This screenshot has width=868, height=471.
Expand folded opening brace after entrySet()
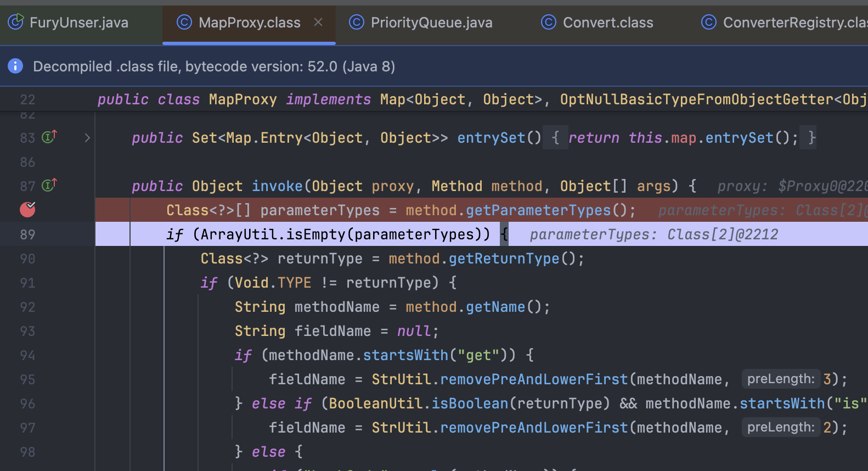[555, 138]
